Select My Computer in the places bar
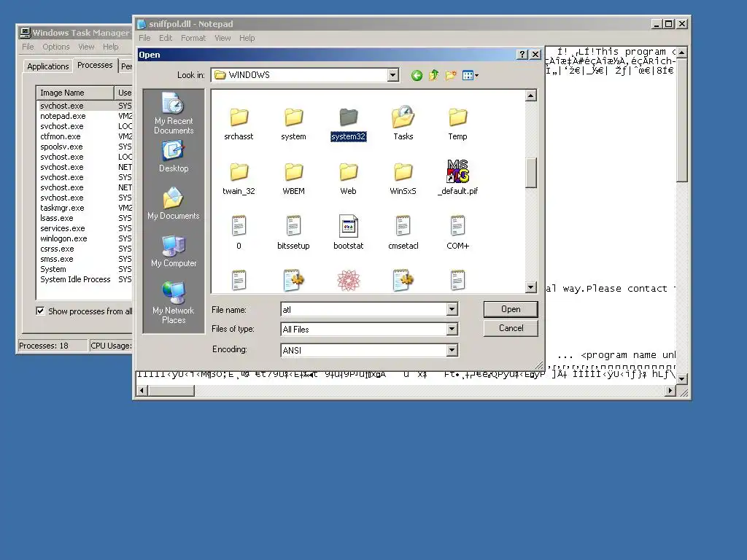The height and width of the screenshot is (560, 747). (174, 251)
